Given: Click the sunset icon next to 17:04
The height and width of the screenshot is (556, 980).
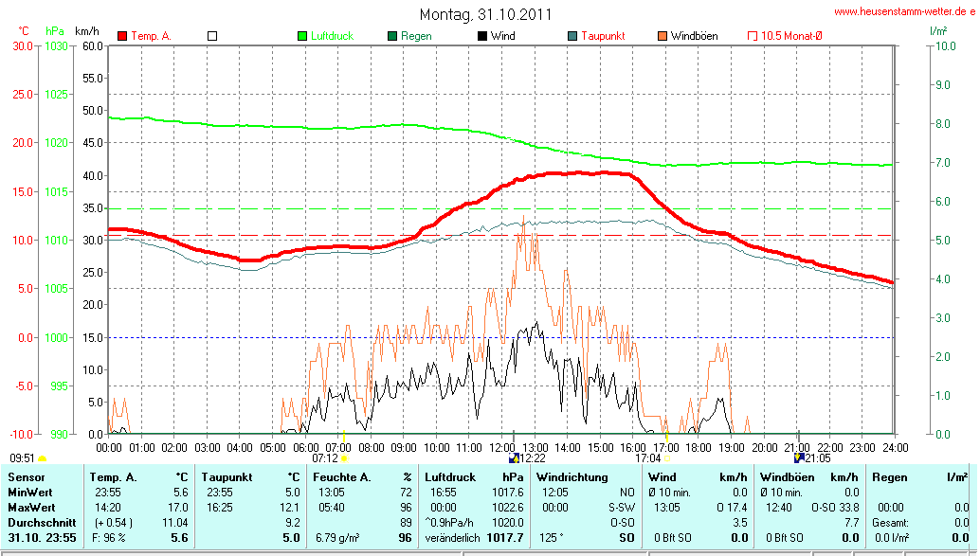Looking at the screenshot, I should point(668,458).
